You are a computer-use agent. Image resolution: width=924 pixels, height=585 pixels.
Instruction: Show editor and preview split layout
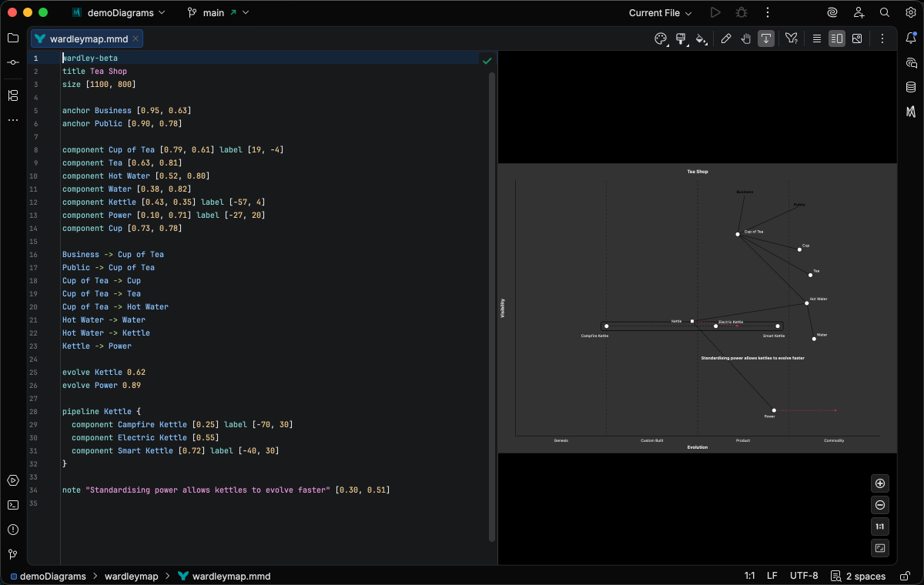coord(836,38)
